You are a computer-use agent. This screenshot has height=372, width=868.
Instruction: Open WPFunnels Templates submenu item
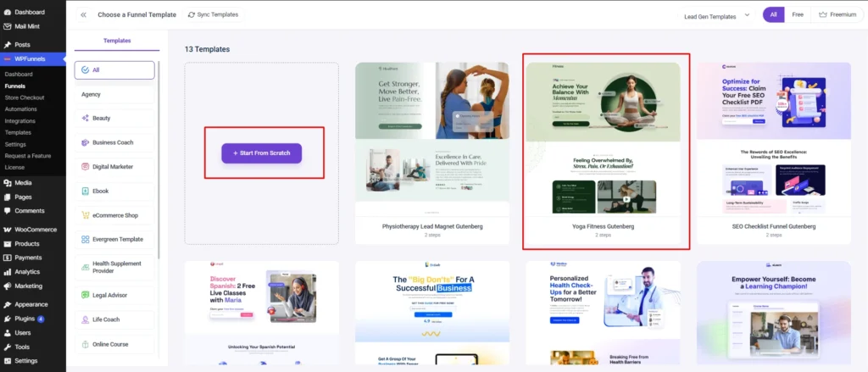click(18, 132)
